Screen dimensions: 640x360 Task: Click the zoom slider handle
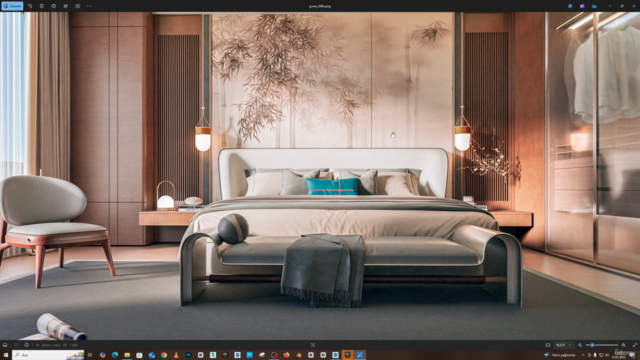tap(592, 345)
